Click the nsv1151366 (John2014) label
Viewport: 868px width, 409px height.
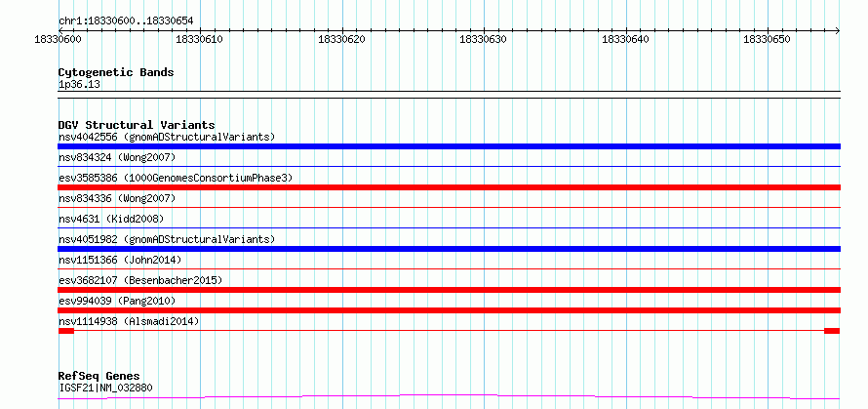coord(120,260)
